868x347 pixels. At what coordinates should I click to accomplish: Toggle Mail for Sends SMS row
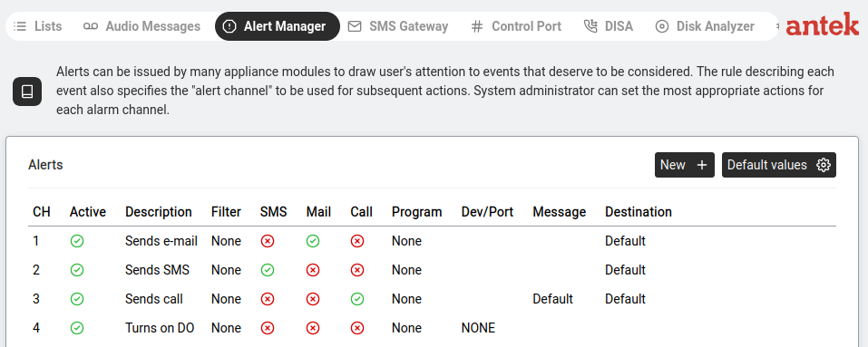(313, 270)
